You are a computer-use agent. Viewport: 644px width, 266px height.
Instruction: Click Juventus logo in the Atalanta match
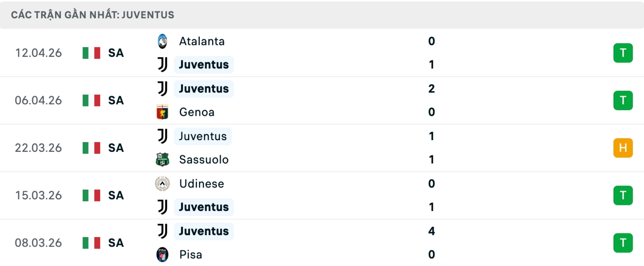[x=162, y=64]
